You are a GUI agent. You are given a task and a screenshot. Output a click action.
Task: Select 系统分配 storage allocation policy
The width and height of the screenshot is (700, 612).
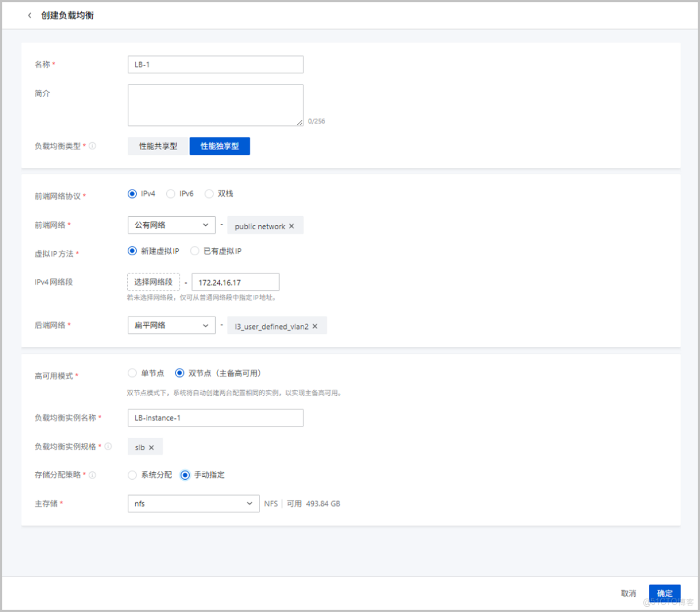132,474
